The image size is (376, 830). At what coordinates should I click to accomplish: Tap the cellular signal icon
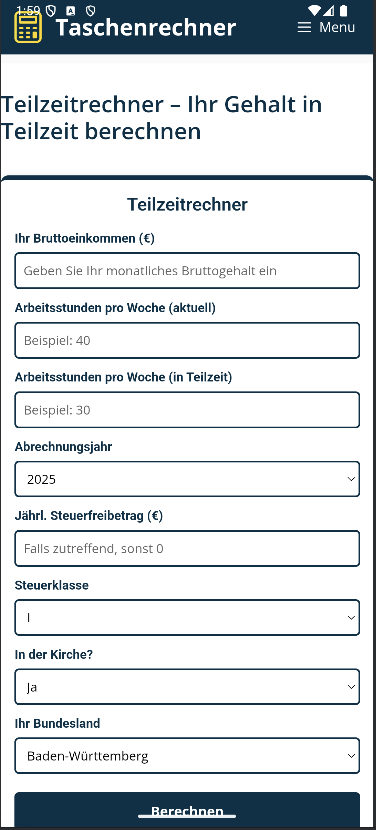click(x=329, y=10)
